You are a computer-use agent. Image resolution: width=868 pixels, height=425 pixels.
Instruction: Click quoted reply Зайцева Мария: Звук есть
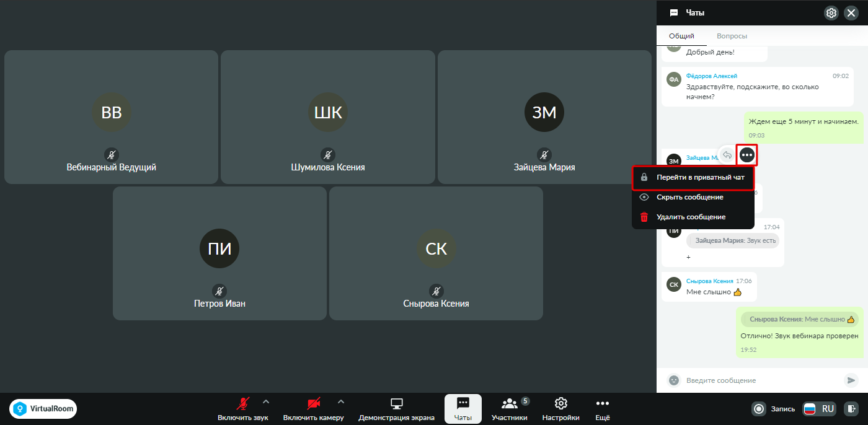[x=733, y=240]
